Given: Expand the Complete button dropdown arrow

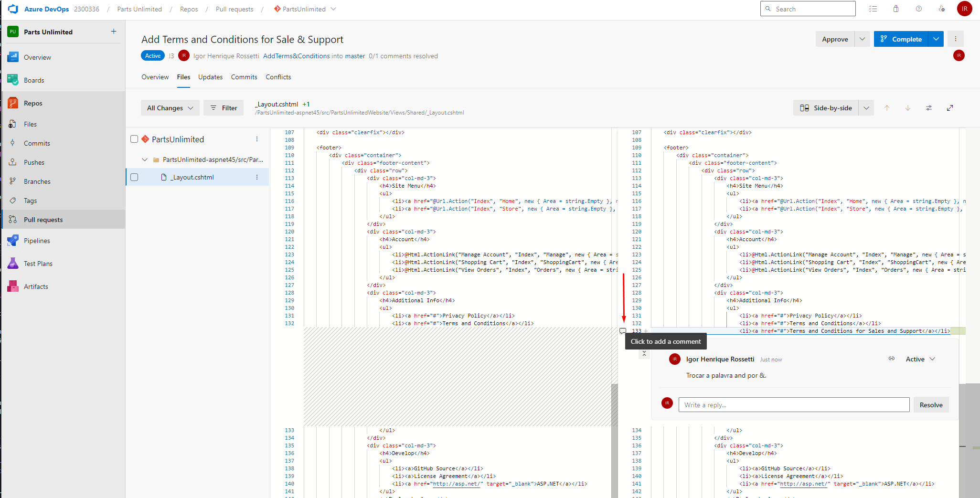Looking at the screenshot, I should (936, 39).
